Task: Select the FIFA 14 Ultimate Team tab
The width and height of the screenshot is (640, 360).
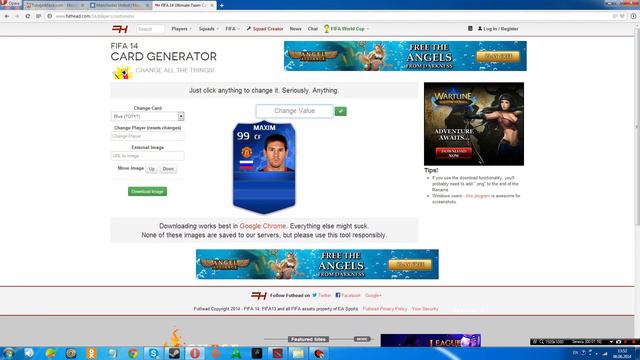Action: [184, 5]
